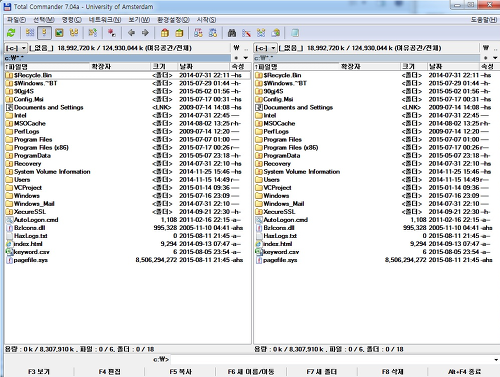Open the 명령(C) menu

tap(72, 20)
